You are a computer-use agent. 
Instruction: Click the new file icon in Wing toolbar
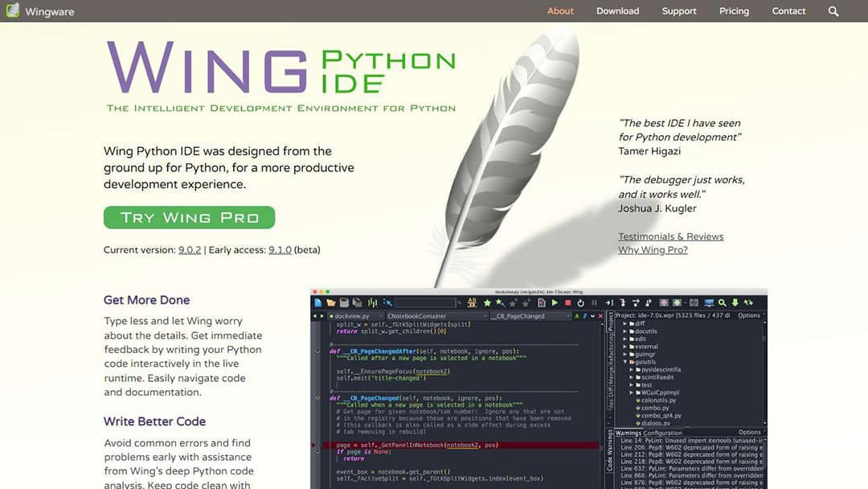coord(317,303)
